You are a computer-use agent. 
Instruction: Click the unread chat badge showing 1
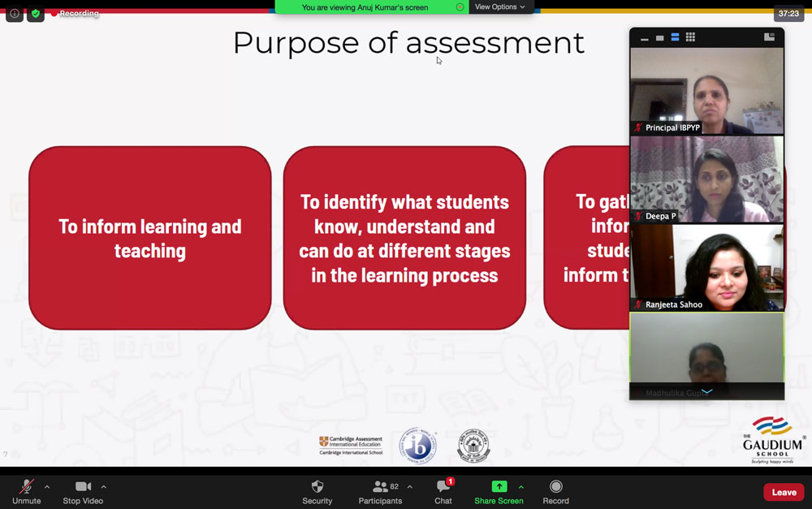[x=451, y=481]
